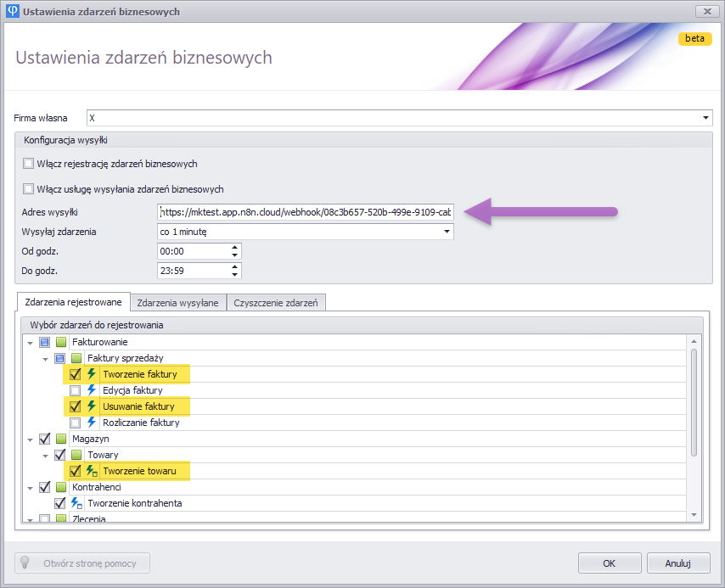Click the lightning icon beside Tworzenie towaru

click(x=92, y=471)
